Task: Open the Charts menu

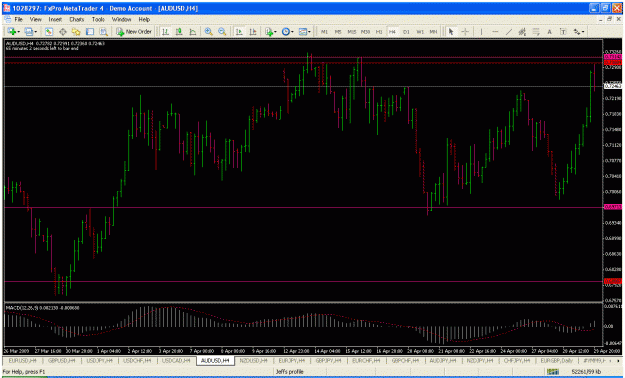Action: click(x=77, y=19)
